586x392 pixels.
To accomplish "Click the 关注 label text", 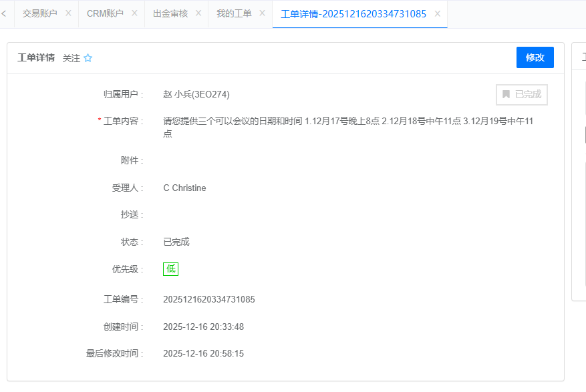I will 71,58.
